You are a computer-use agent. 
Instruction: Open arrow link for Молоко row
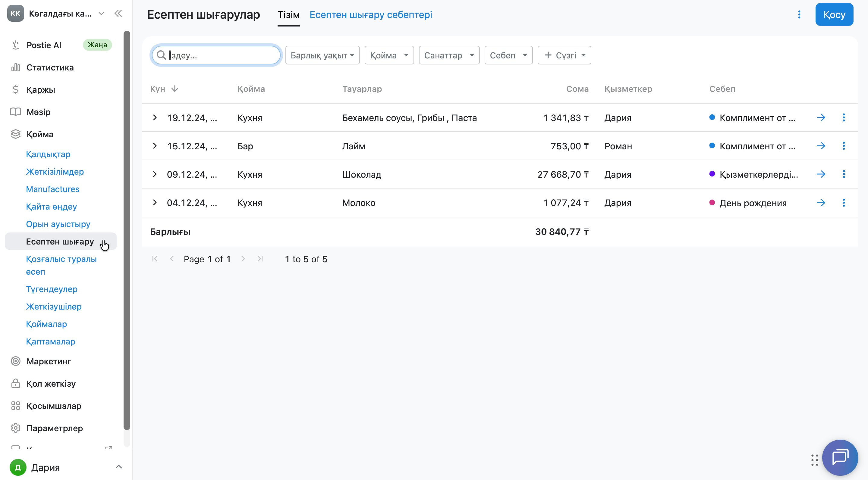(821, 203)
